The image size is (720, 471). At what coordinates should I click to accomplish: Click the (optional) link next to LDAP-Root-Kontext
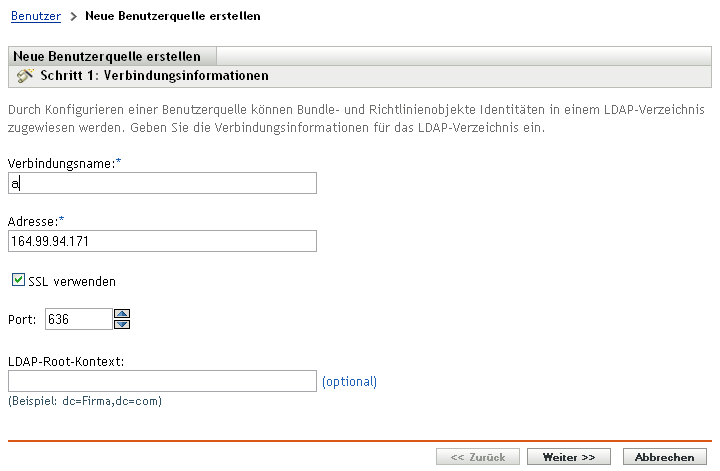click(x=349, y=381)
